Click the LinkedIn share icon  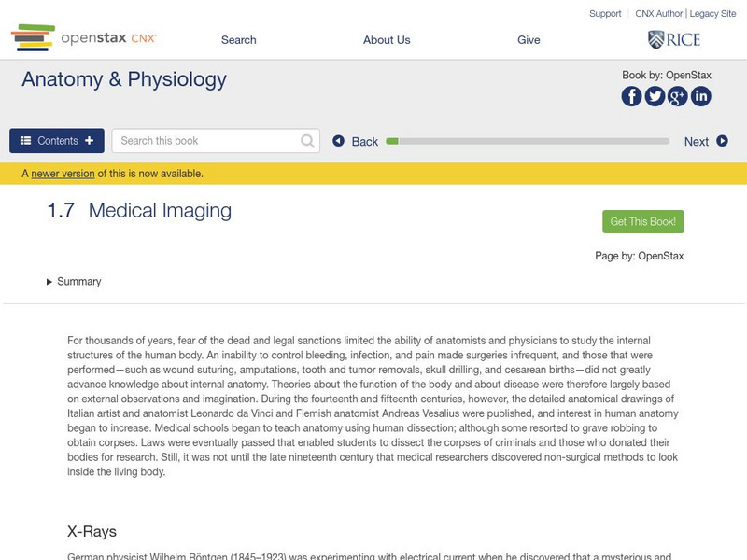[x=700, y=96]
